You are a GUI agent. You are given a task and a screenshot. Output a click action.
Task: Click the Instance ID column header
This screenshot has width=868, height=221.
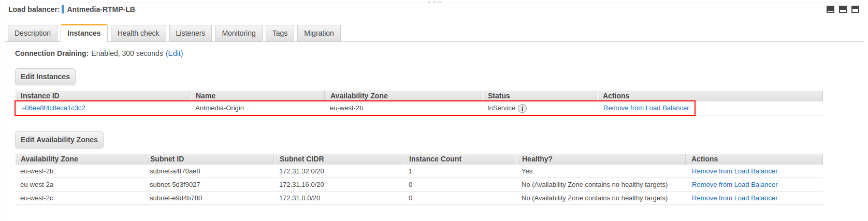pyautogui.click(x=103, y=96)
